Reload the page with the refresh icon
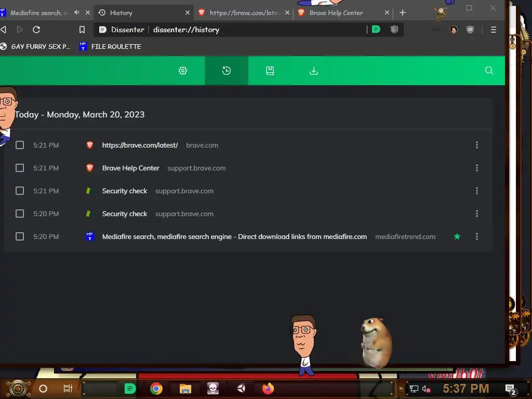 [36, 30]
